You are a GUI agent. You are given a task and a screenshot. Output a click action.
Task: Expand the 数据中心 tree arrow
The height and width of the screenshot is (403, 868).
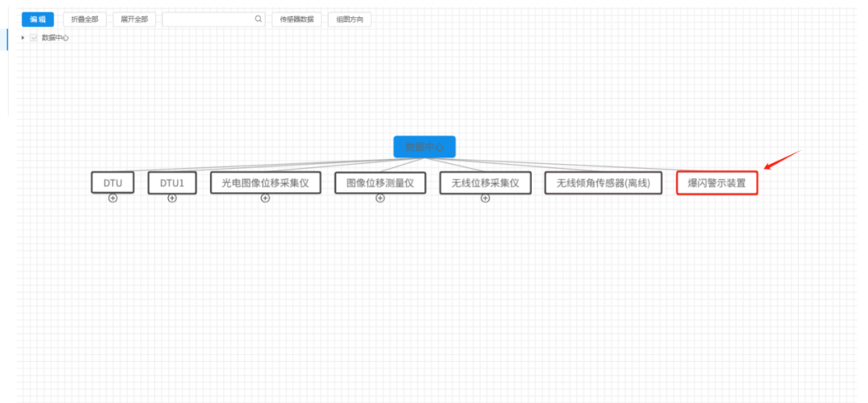tap(23, 38)
